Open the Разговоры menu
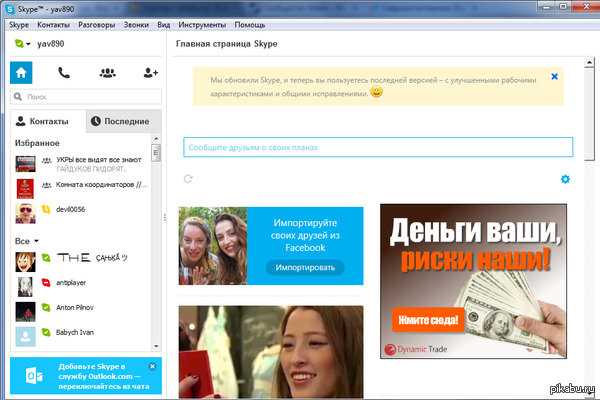The image size is (600, 400). pos(96,25)
